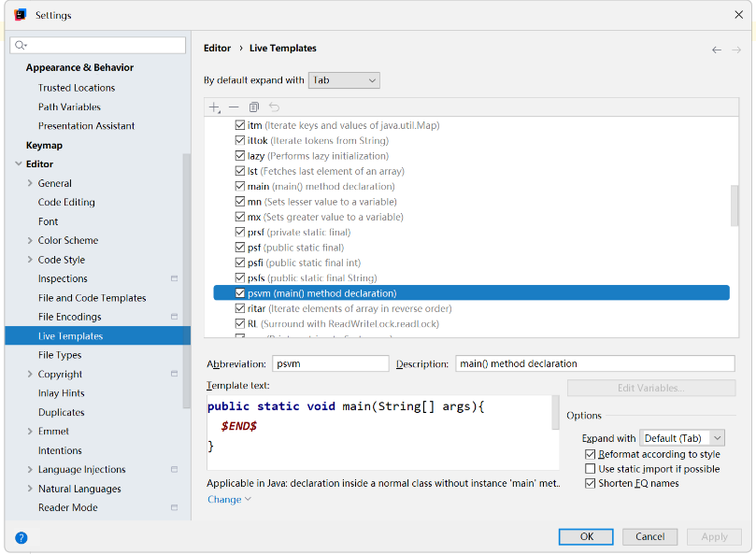Click the forward navigation arrow

coord(736,50)
